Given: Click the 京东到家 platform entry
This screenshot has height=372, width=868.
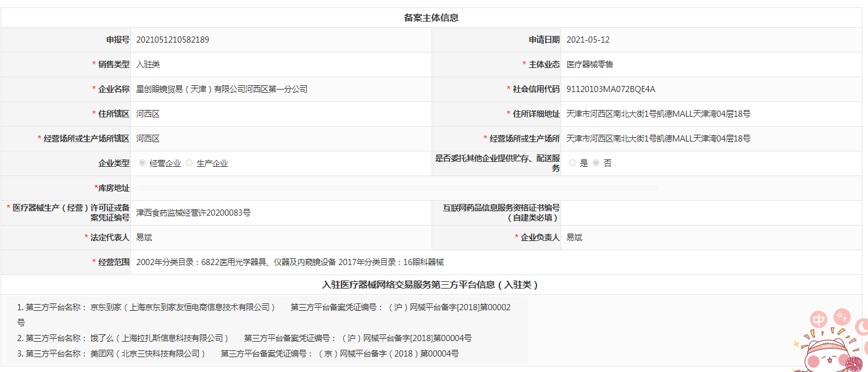Looking at the screenshot, I should [183, 307].
